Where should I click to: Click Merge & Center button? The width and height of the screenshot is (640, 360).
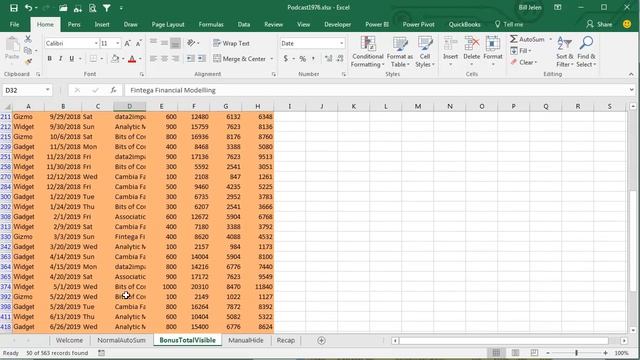point(240,59)
